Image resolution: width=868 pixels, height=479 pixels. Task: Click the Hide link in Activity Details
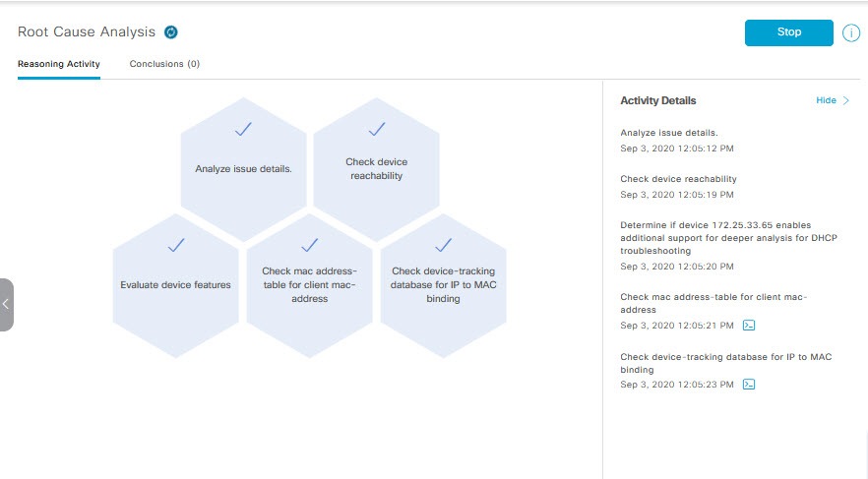pyautogui.click(x=826, y=100)
